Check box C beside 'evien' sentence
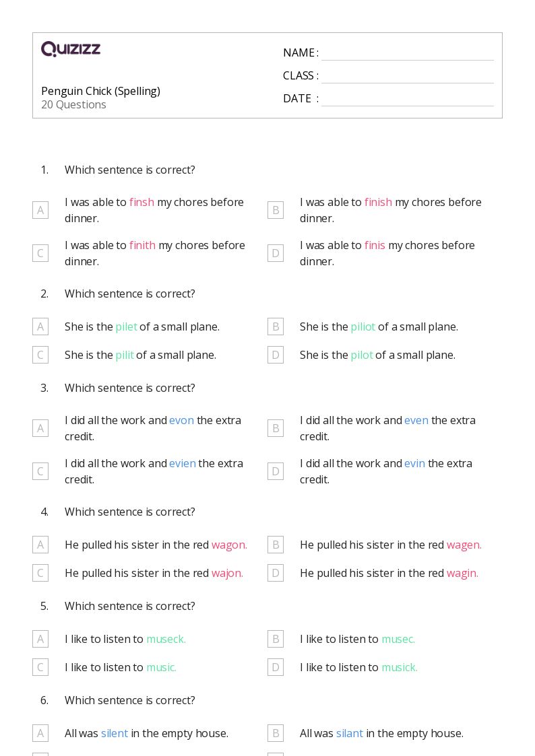This screenshot has height=756, width=535. point(40,471)
